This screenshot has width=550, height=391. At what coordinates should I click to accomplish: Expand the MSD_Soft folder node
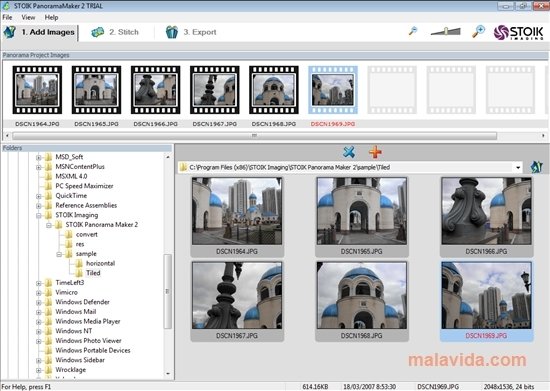39,157
